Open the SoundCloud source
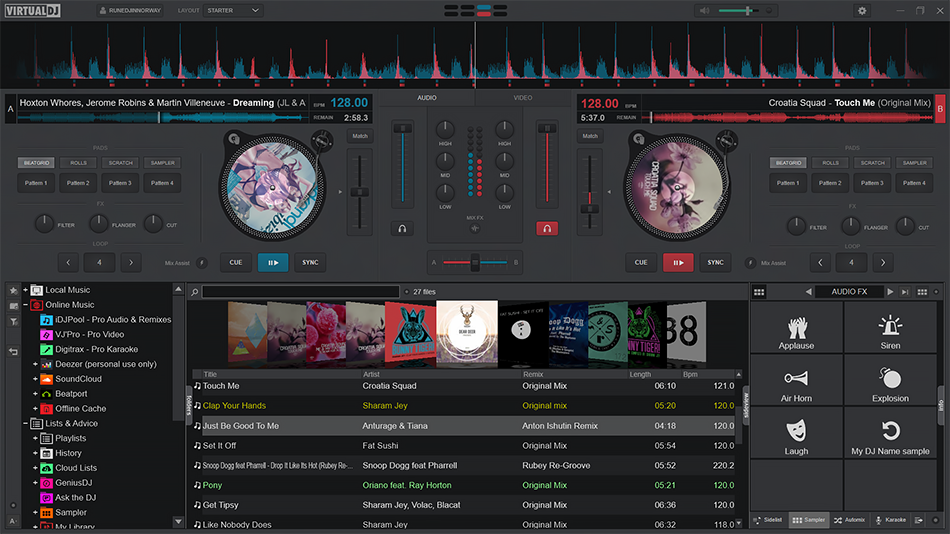Viewport: 950px width, 534px height. (78, 379)
